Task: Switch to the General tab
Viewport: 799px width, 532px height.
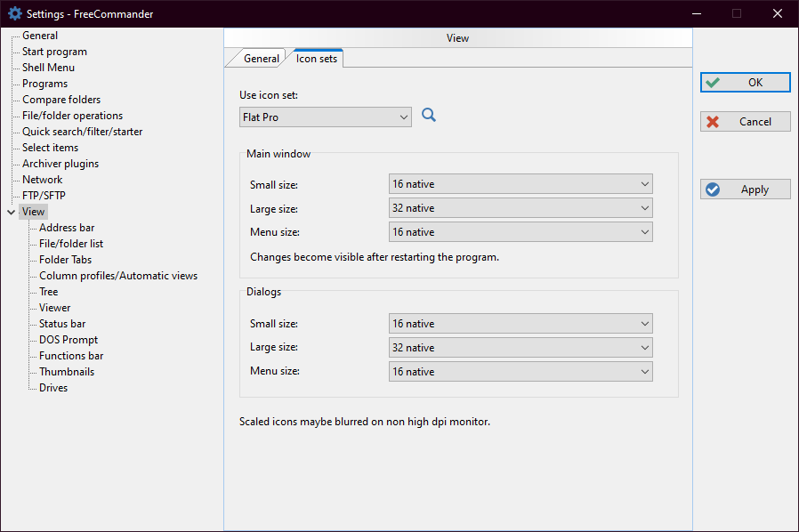Action: pyautogui.click(x=261, y=59)
